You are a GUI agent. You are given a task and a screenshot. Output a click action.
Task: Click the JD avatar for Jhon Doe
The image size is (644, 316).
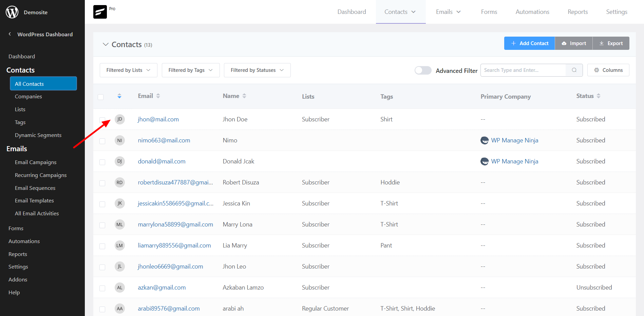click(x=119, y=119)
